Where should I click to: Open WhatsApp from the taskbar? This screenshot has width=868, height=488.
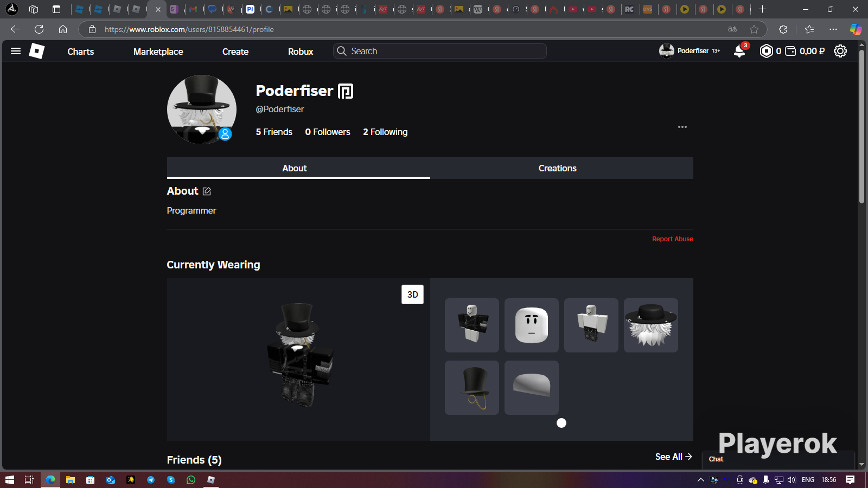[191, 480]
